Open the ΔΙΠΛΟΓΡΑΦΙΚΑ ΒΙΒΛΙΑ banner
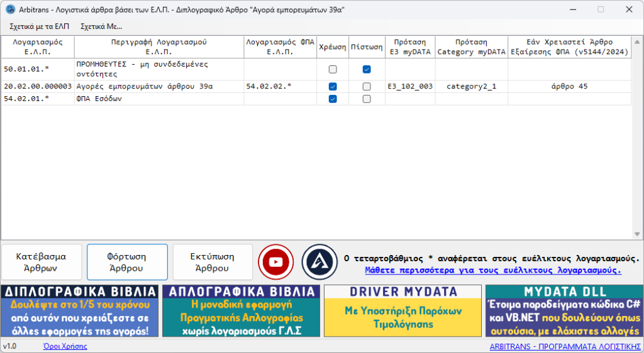Viewport: 644px width, 353px height. [x=80, y=311]
